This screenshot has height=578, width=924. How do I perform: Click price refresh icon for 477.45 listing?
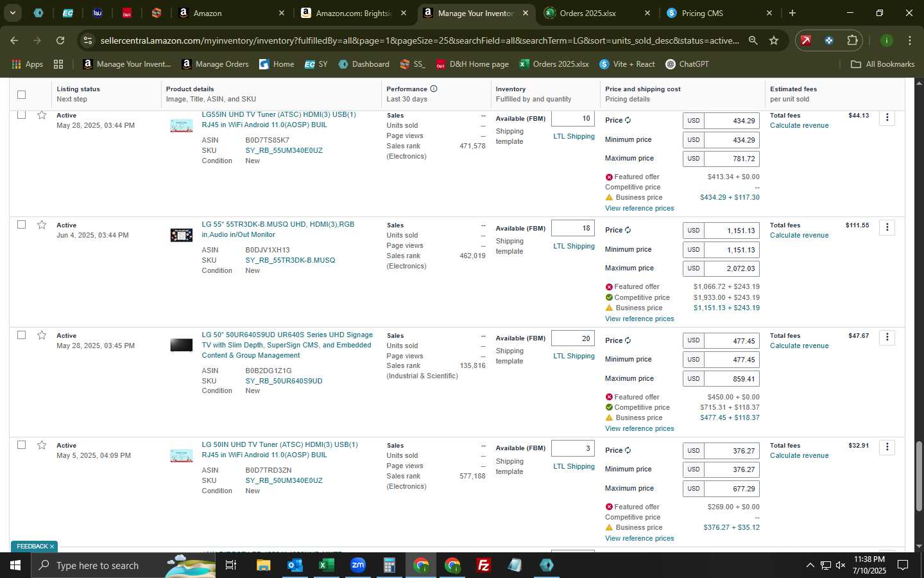[x=628, y=340]
